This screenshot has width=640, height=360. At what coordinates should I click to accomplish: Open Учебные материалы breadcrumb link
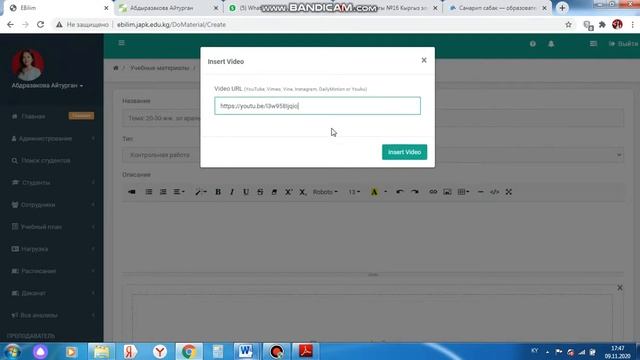pyautogui.click(x=160, y=68)
